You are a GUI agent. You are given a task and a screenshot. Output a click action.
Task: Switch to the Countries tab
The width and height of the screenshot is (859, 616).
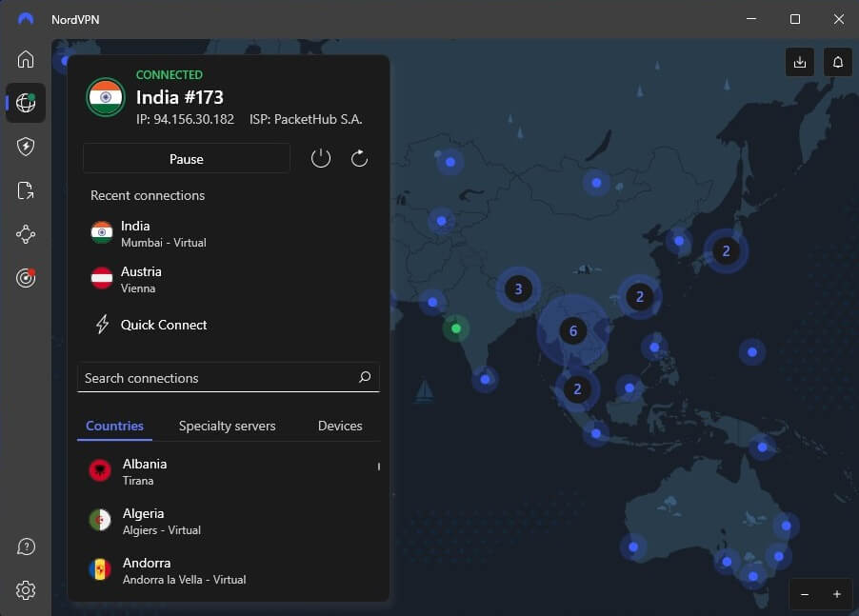114,426
